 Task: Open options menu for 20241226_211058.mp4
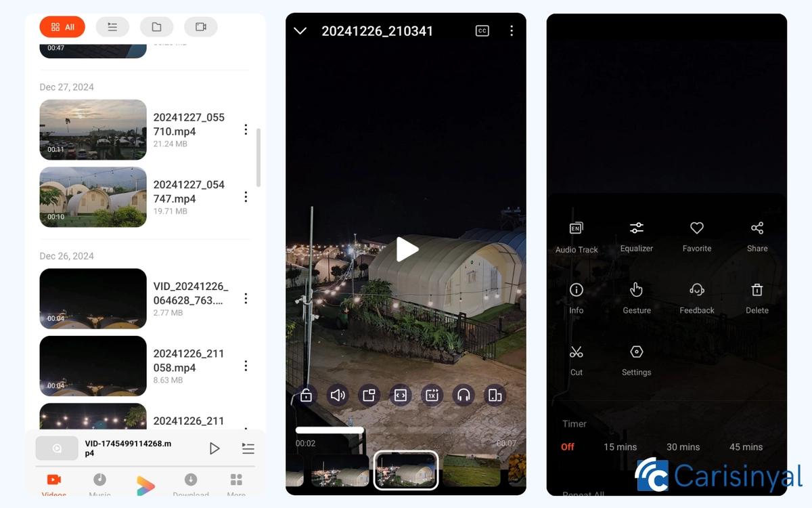pos(246,366)
